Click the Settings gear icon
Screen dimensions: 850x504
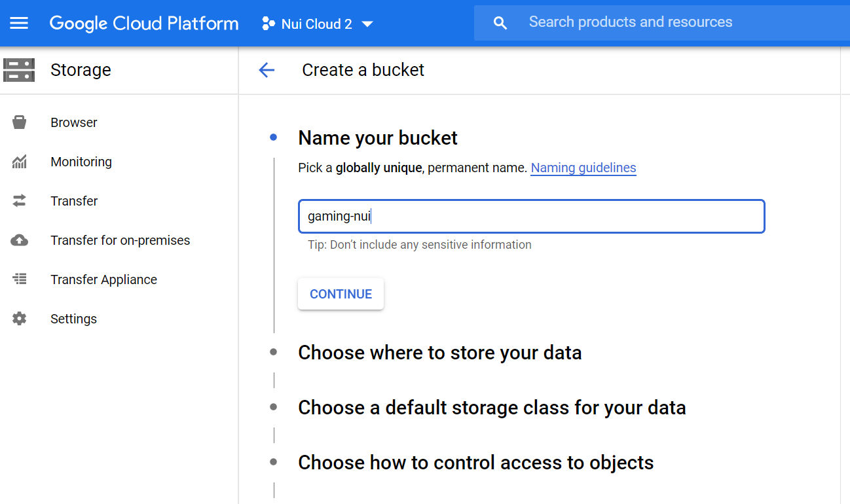coord(20,319)
